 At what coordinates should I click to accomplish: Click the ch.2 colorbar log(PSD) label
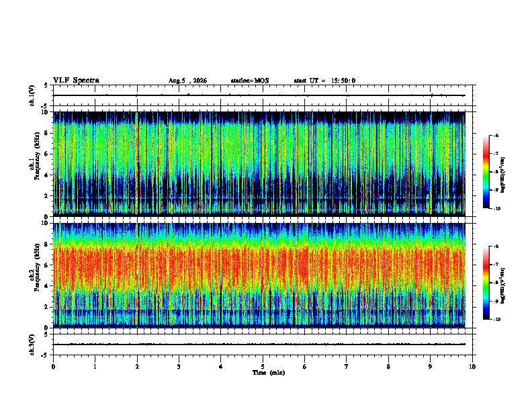tap(503, 285)
